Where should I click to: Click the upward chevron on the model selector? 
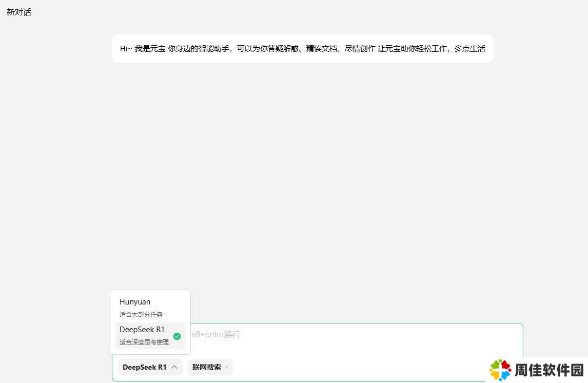tap(174, 367)
